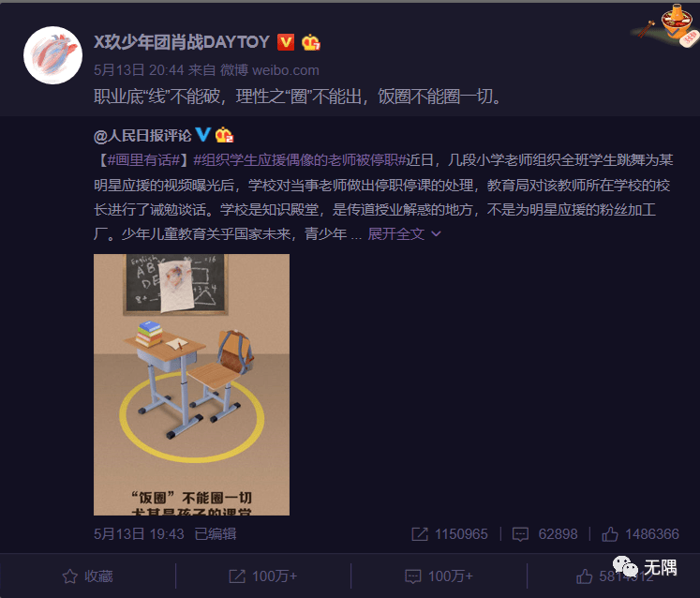The height and width of the screenshot is (598, 700).
Task: Open the @人民日报评论 account link
Action: point(142,135)
